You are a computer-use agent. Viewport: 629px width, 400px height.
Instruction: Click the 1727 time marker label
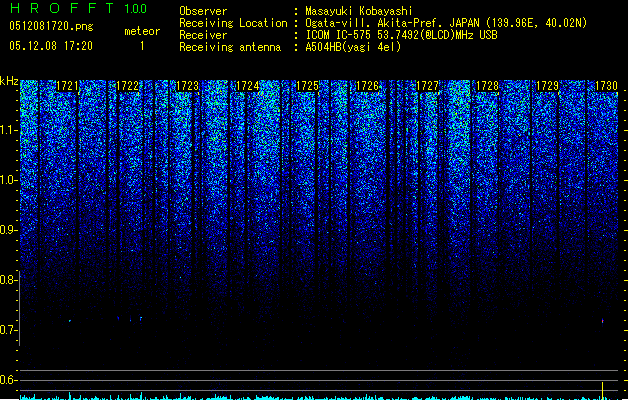coord(428,86)
